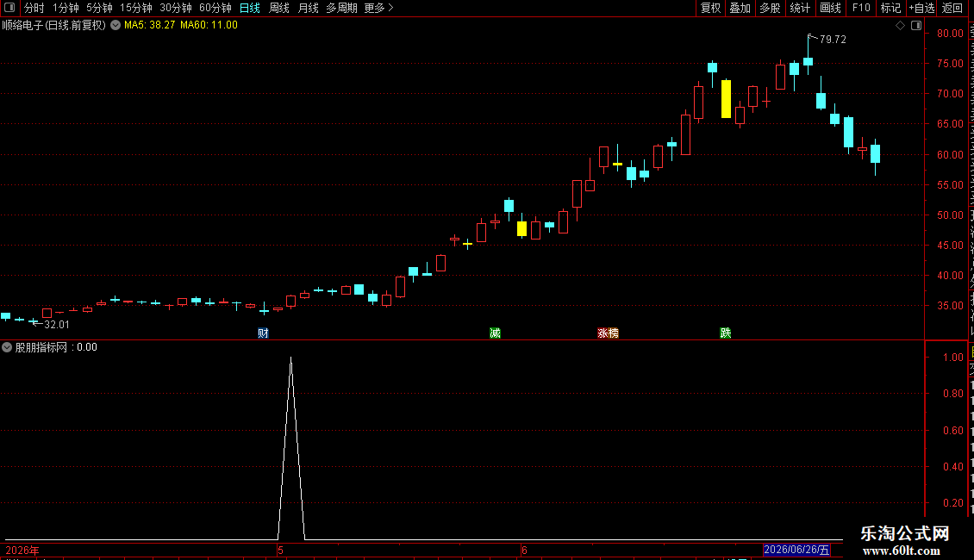Click the month 6 marker on time axis

click(524, 551)
